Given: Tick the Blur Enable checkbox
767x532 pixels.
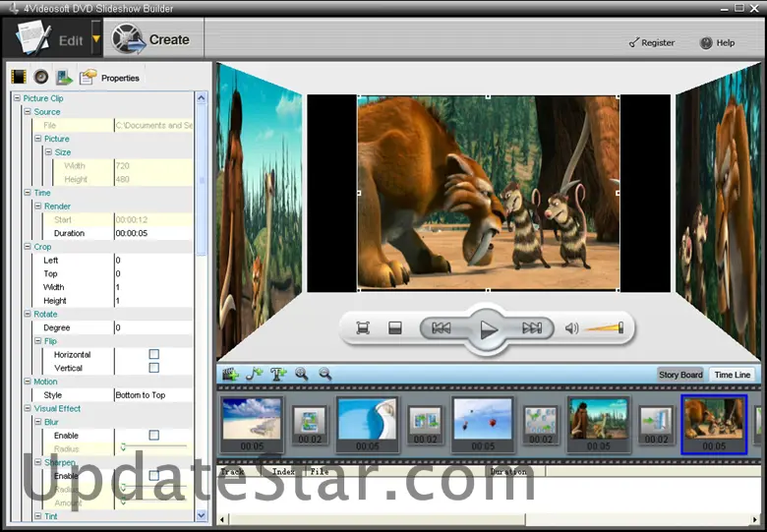Looking at the screenshot, I should click(x=153, y=435).
